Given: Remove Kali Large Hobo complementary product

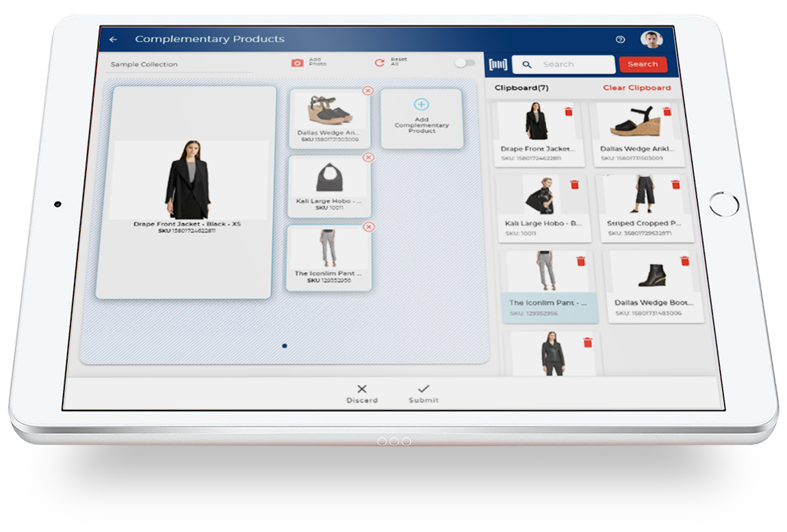Looking at the screenshot, I should coord(368,157).
